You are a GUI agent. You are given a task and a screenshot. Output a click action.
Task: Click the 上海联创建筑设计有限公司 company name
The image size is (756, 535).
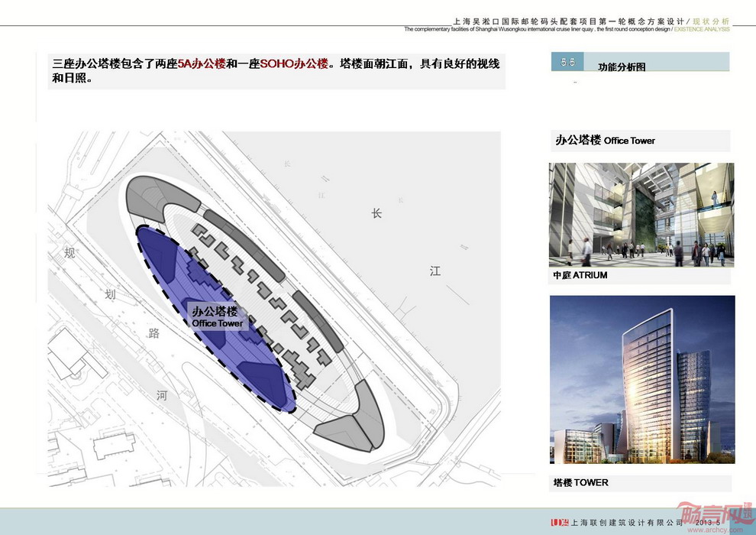(x=626, y=523)
